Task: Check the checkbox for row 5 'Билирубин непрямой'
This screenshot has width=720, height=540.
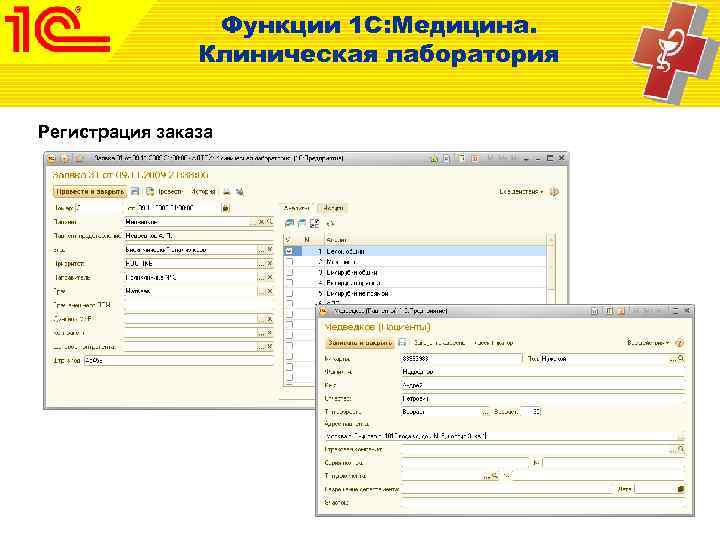Action: point(289,293)
